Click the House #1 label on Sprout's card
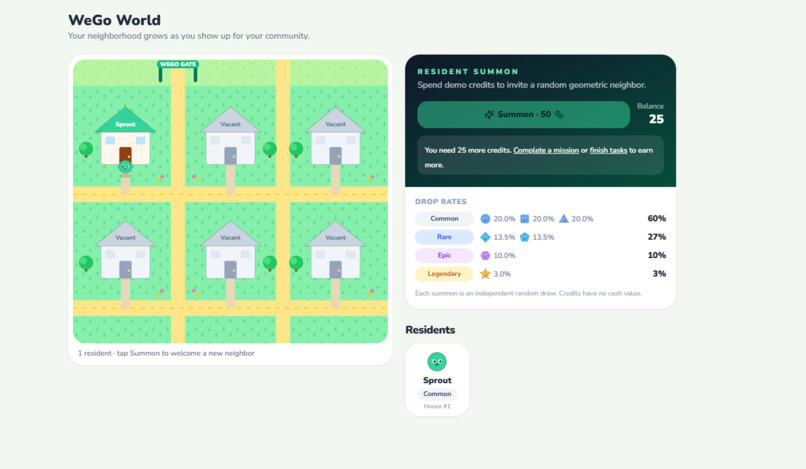806x469 pixels. point(437,406)
